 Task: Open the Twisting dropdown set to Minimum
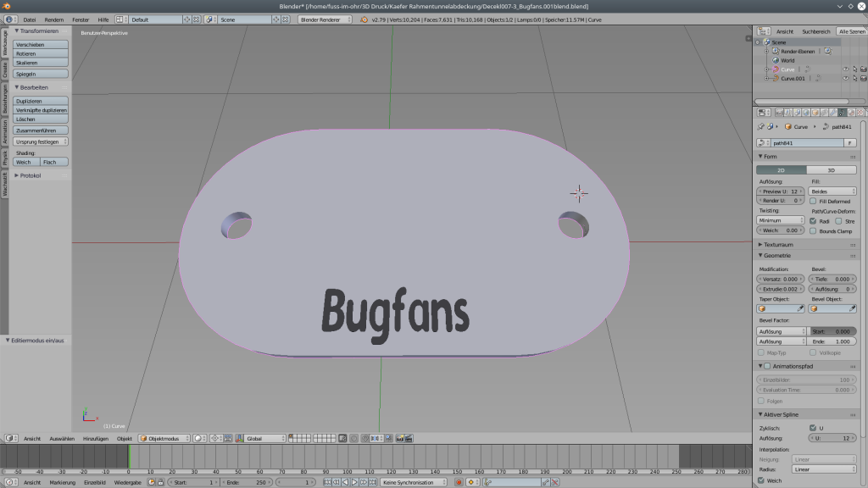coord(780,220)
